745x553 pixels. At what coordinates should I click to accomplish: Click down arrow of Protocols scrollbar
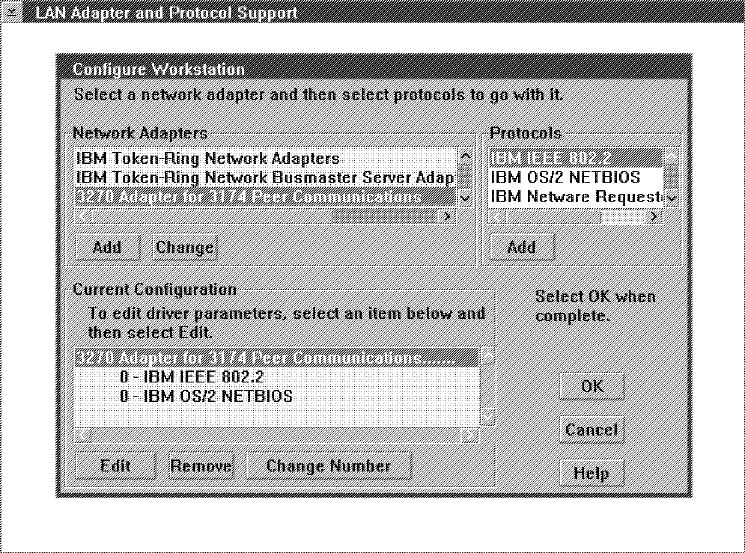671,199
